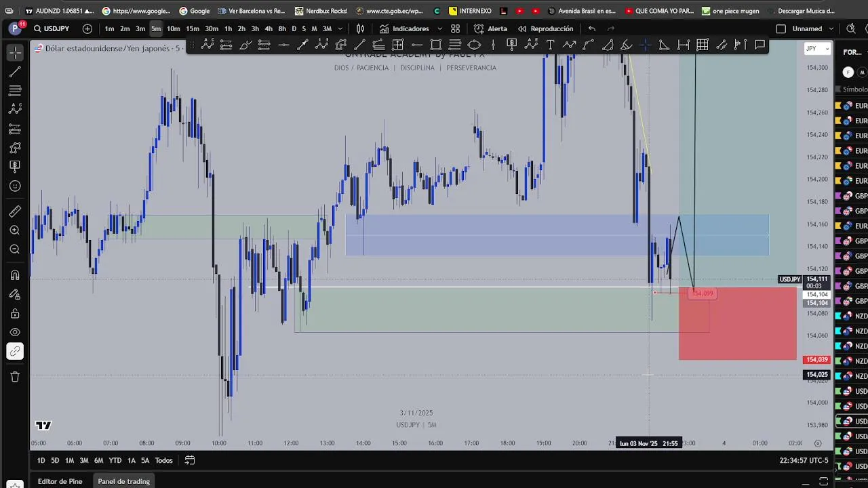The height and width of the screenshot is (488, 868).
Task: Select the rectangle shape in drawing toolbar
Action: coord(436,45)
